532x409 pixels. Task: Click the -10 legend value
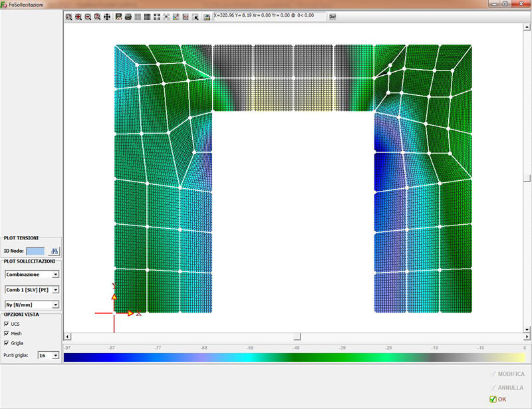(x=480, y=348)
